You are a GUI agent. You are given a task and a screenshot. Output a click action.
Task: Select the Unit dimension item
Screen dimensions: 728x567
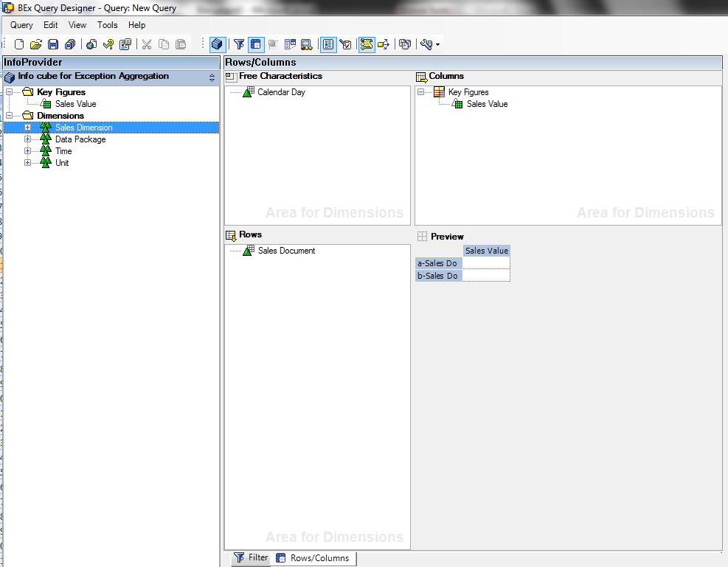tap(62, 163)
